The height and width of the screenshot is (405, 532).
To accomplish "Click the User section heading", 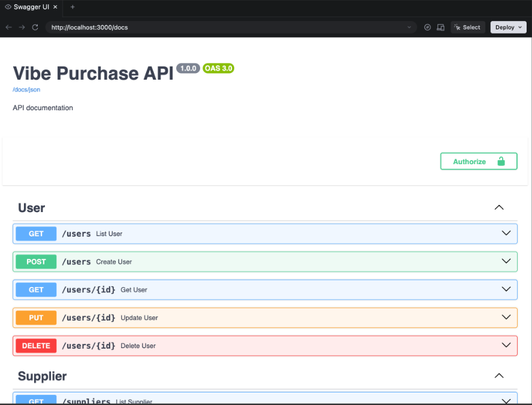I will [x=31, y=208].
